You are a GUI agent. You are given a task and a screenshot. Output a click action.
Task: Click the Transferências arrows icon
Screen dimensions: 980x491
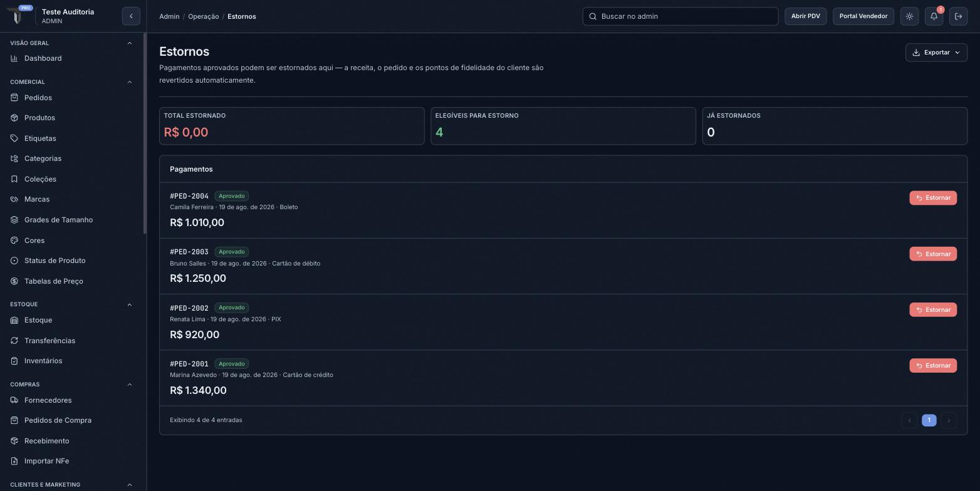tap(14, 341)
